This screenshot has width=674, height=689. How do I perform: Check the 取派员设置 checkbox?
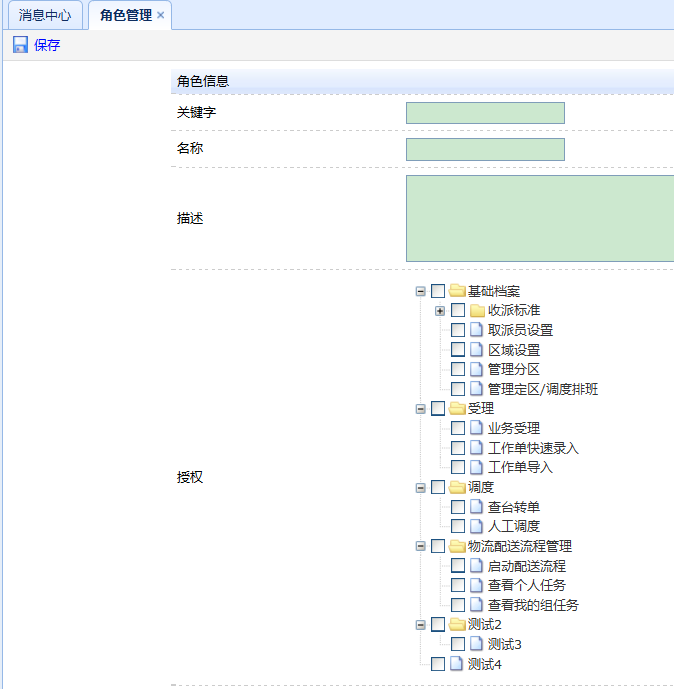458,330
